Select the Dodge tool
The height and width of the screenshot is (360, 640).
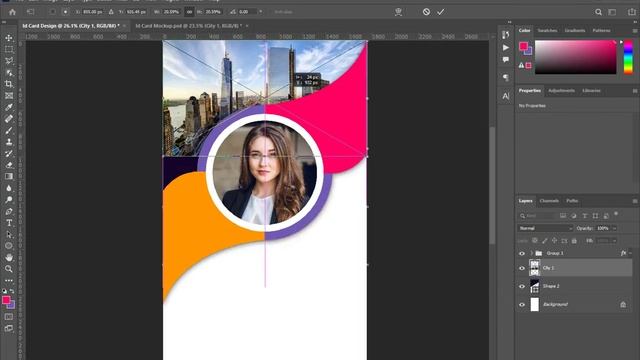tap(9, 200)
